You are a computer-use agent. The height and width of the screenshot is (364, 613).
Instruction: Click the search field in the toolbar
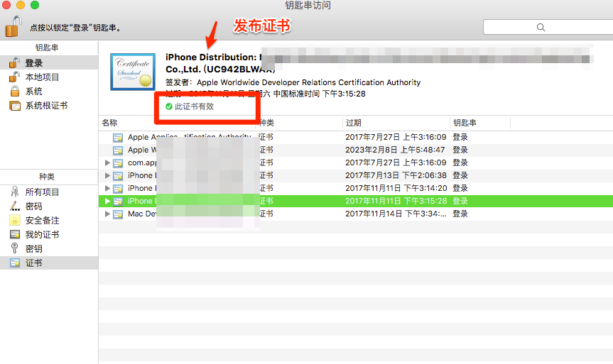click(548, 27)
